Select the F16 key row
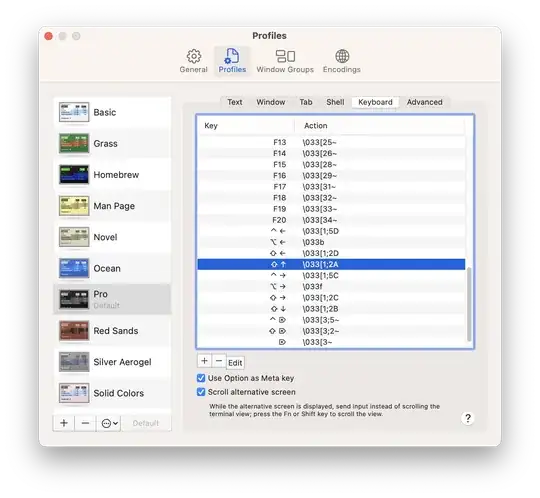 pyautogui.click(x=331, y=176)
